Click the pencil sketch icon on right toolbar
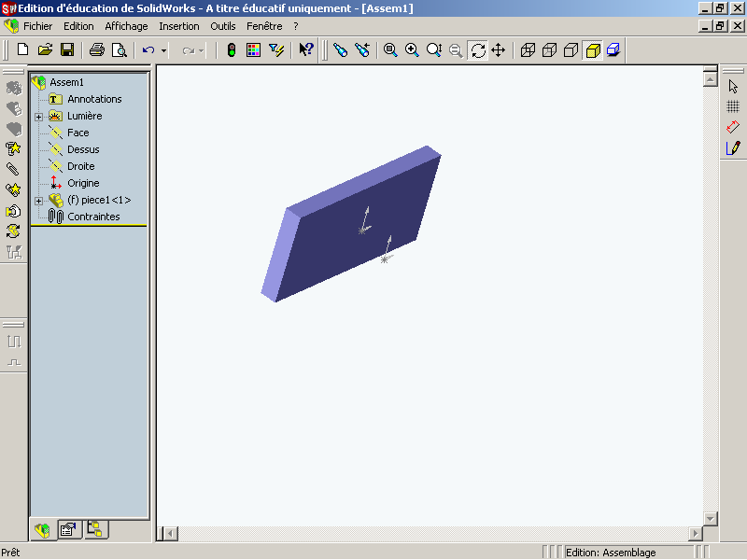 click(733, 148)
